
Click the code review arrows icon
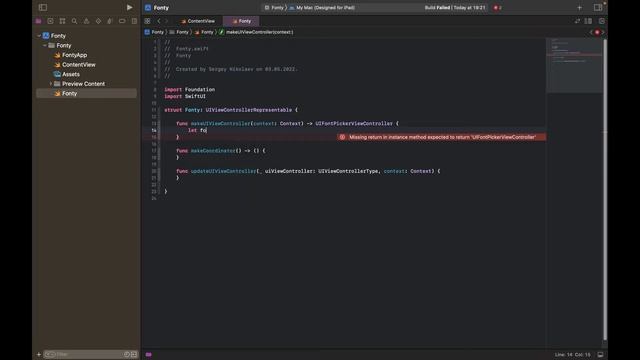click(x=577, y=21)
